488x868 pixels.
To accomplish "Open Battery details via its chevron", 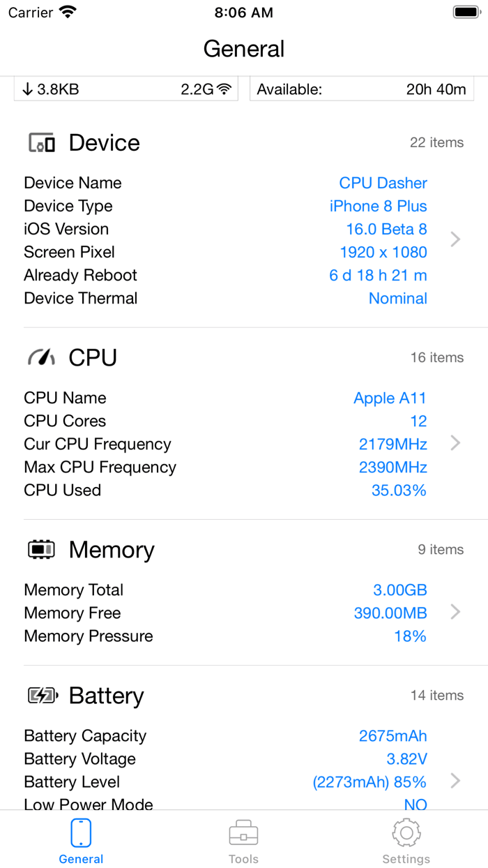I will [x=455, y=781].
